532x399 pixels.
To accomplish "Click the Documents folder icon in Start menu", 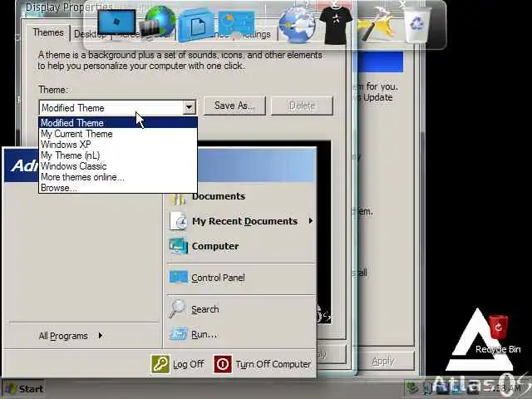I will point(179,198).
